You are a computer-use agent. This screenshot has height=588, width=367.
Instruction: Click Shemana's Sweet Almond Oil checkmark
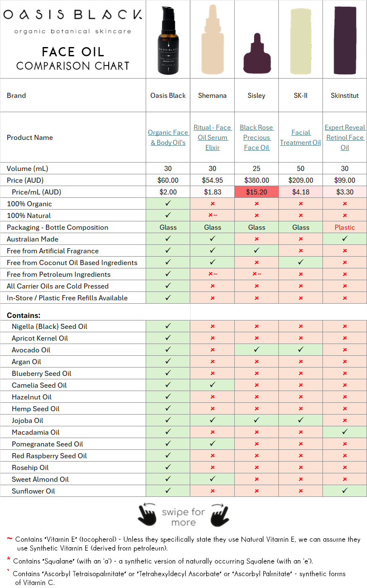(x=212, y=479)
